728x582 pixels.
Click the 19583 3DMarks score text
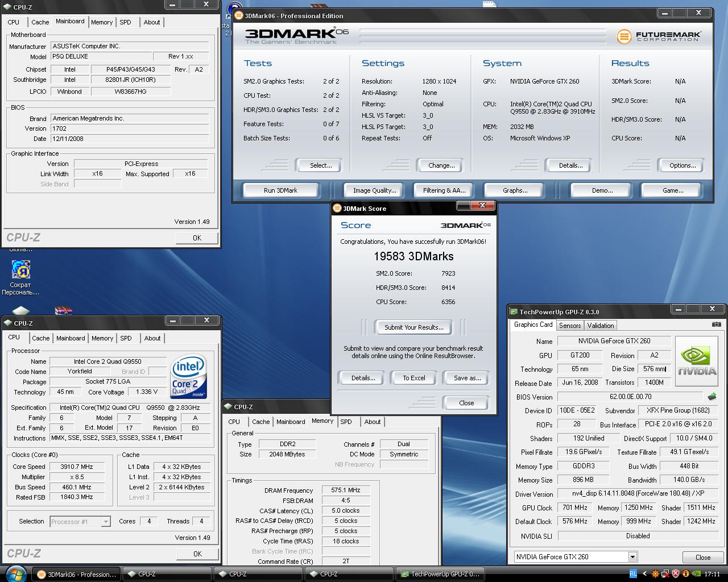(413, 256)
